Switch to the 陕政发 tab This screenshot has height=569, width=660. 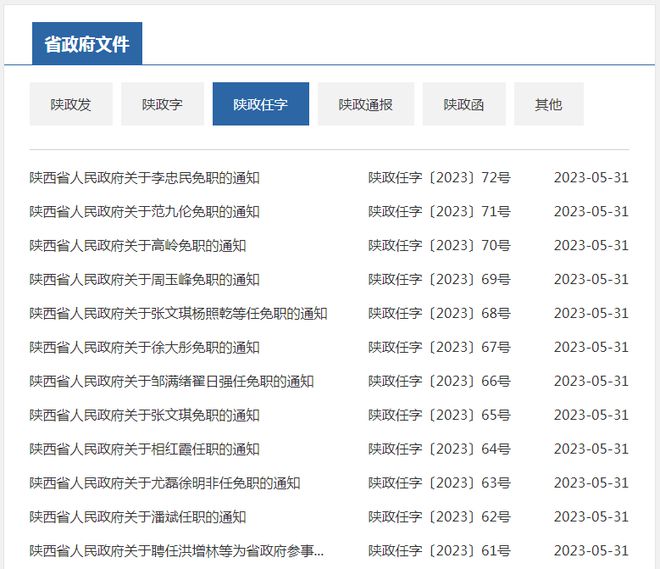[x=71, y=104]
